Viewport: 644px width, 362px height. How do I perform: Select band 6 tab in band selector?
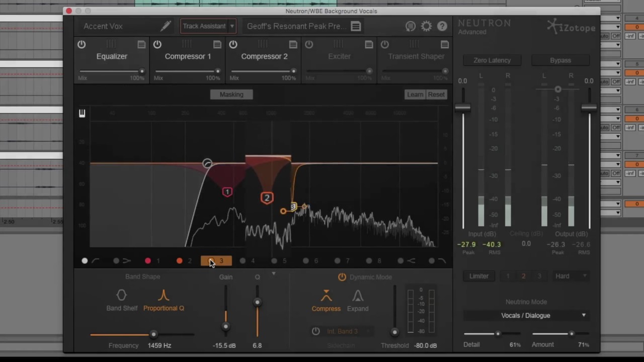point(311,261)
